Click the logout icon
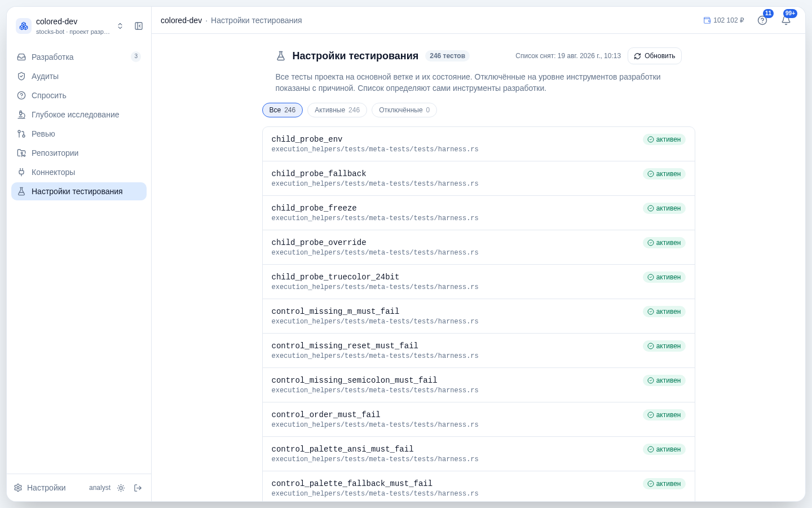This screenshot has height=508, width=812. coord(138,488)
